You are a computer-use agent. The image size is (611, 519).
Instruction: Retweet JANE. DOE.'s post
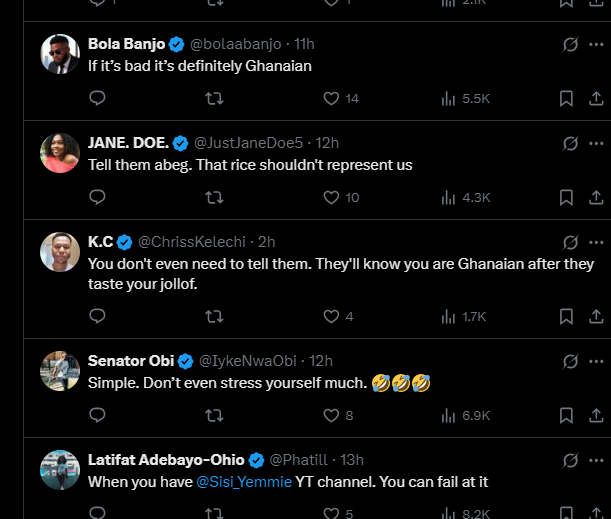click(213, 197)
